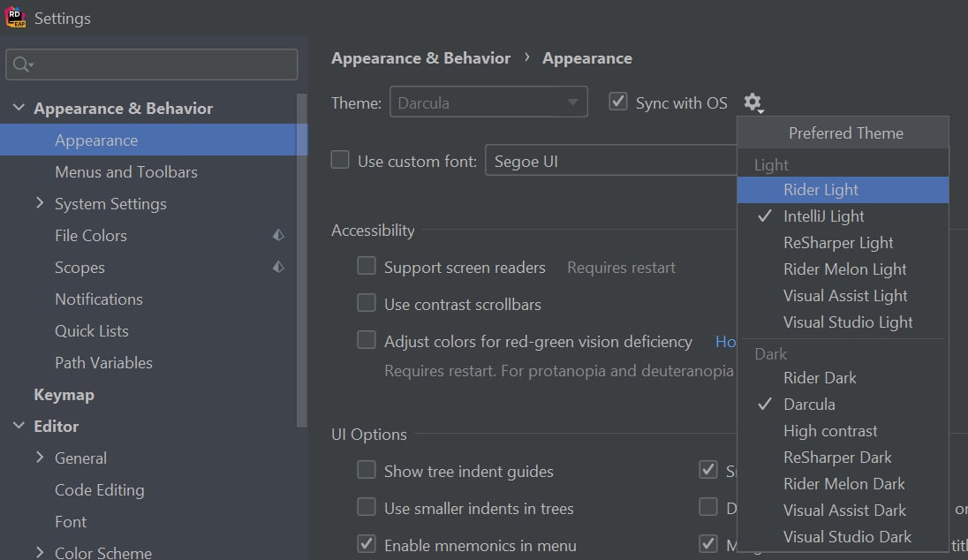Enable Use custom font checkbox
The image size is (968, 560).
pos(339,159)
